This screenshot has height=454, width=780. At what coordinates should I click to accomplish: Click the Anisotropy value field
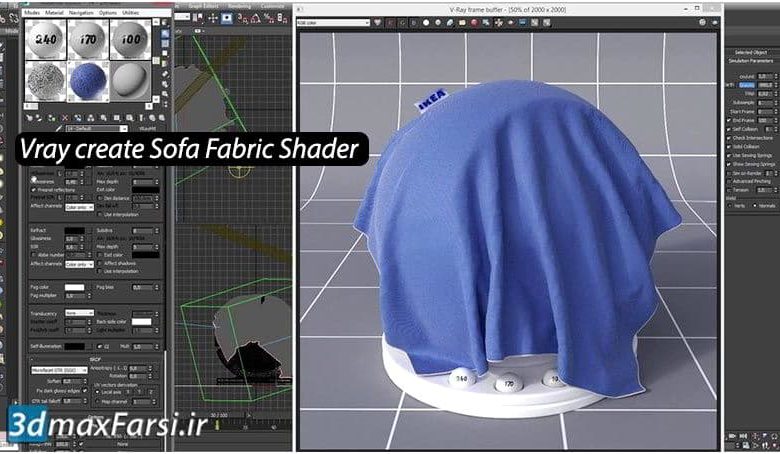[137, 368]
